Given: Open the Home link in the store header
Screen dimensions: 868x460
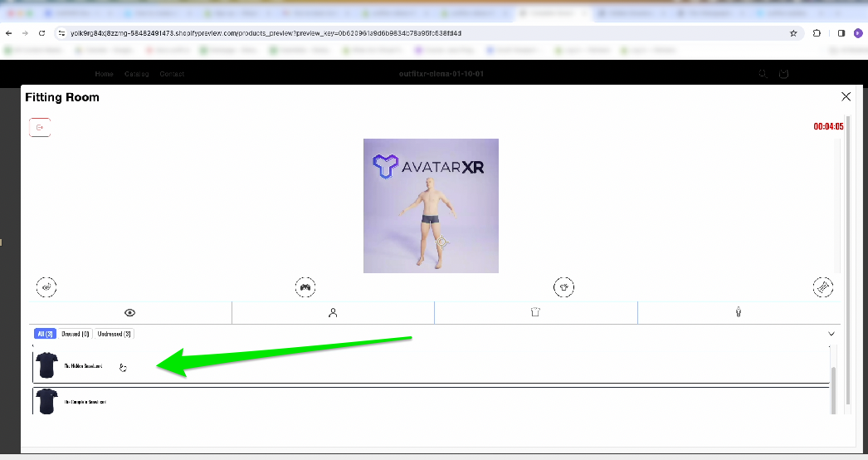Looking at the screenshot, I should coord(104,74).
